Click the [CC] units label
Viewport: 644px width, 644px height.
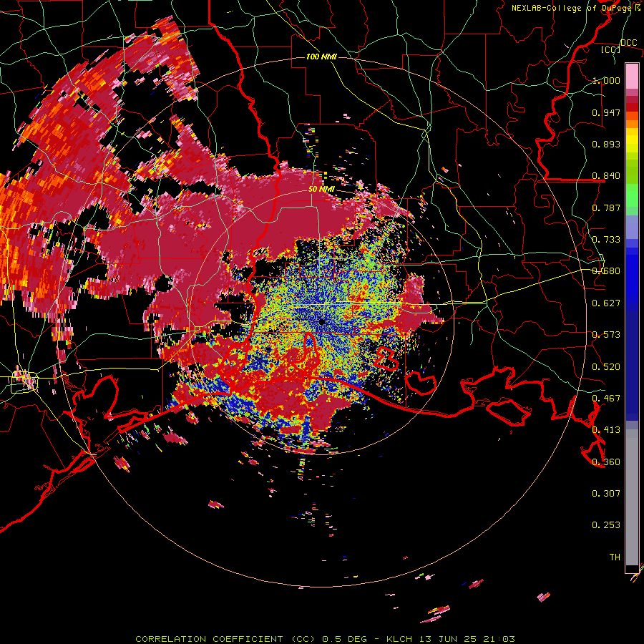[x=611, y=49]
